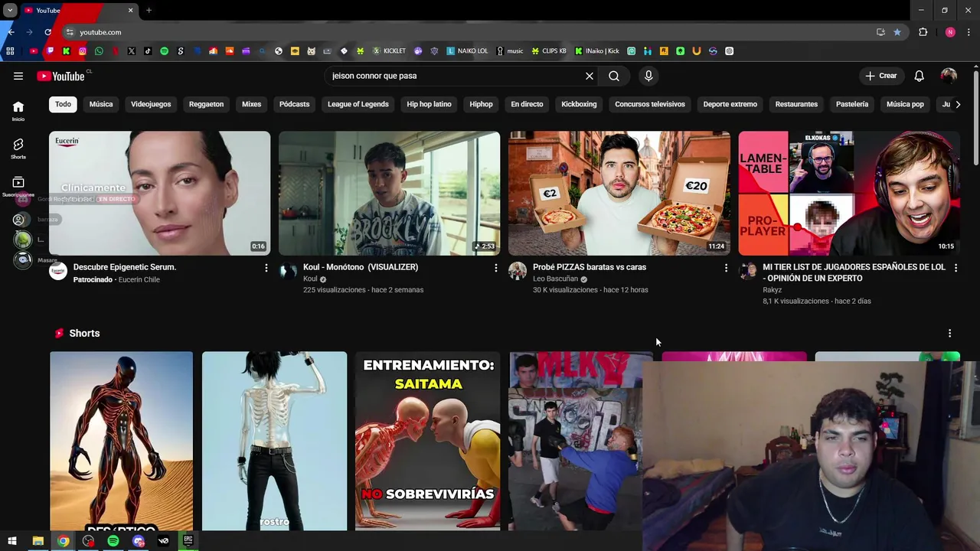Clear the search box with the X
980x551 pixels.
click(590, 76)
